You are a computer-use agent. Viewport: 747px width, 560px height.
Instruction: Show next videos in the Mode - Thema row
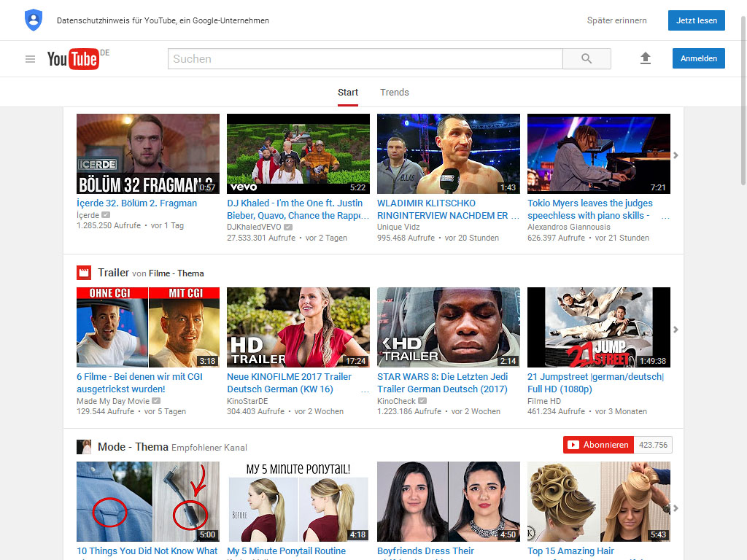(x=676, y=508)
